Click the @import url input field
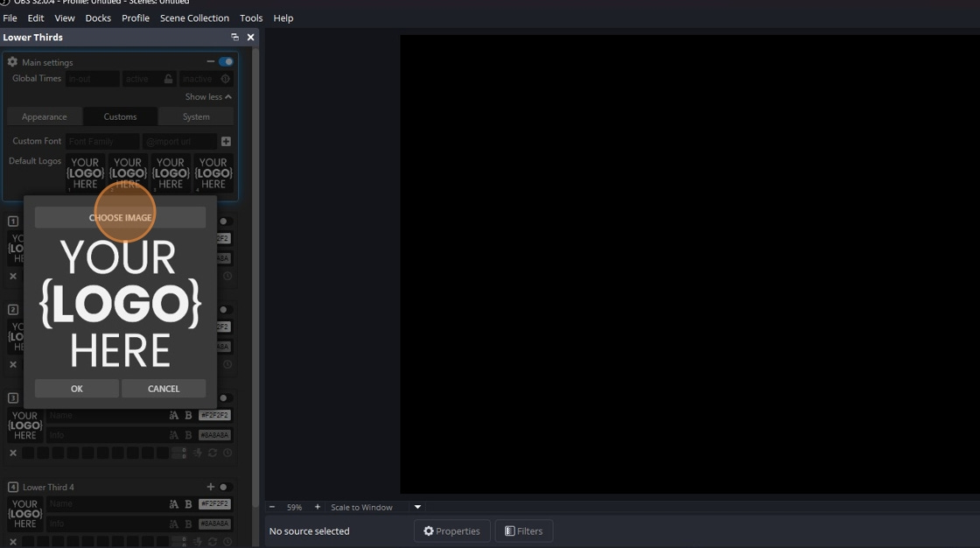The width and height of the screenshot is (980, 548). [179, 142]
